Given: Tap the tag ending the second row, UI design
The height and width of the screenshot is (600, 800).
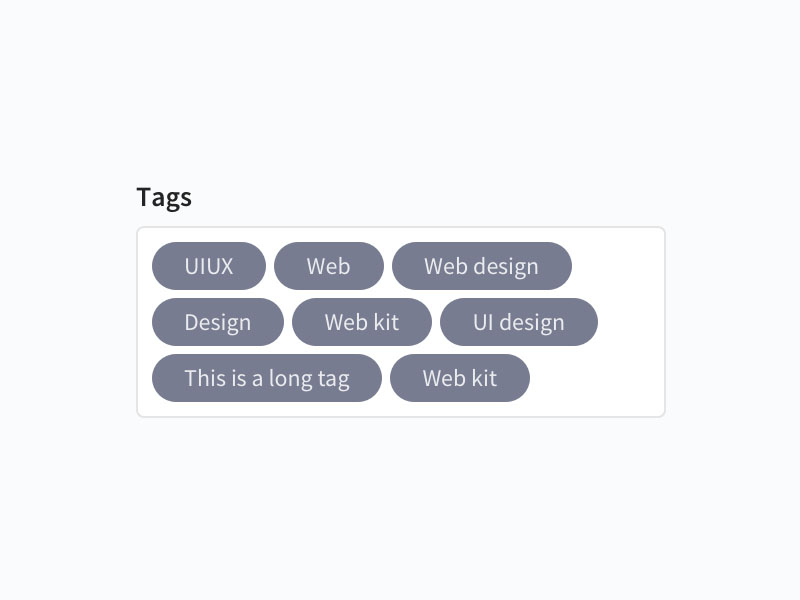Looking at the screenshot, I should [x=518, y=322].
